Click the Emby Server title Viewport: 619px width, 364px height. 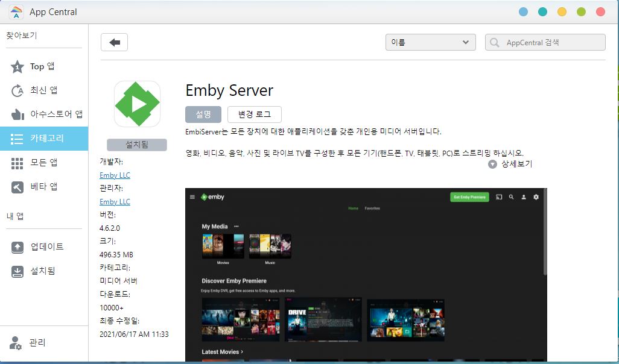coord(229,90)
